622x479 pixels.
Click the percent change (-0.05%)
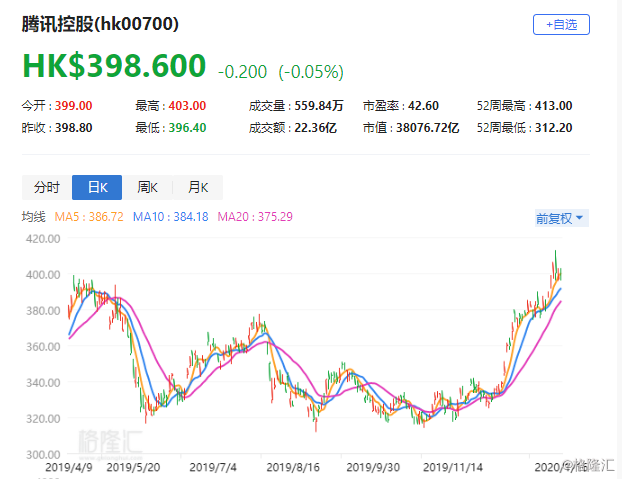311,72
